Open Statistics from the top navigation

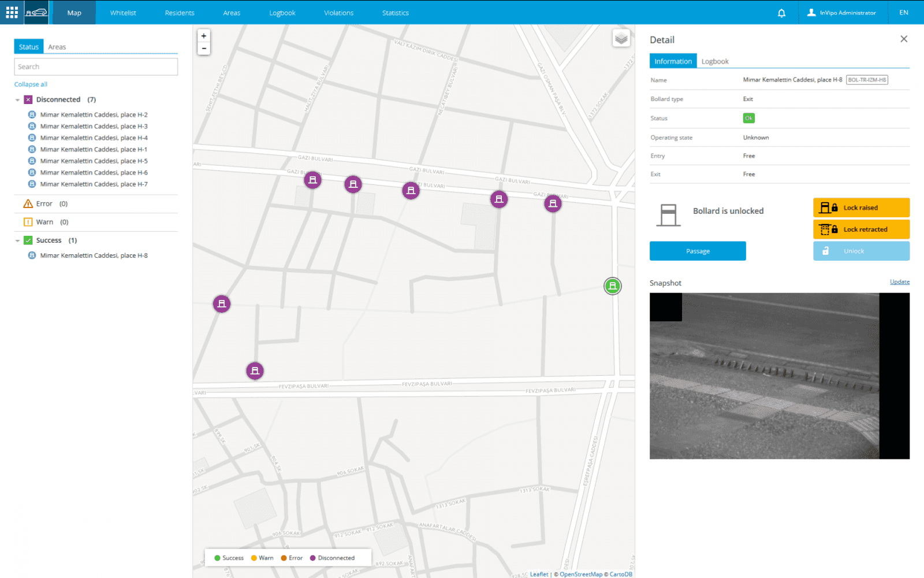click(395, 12)
